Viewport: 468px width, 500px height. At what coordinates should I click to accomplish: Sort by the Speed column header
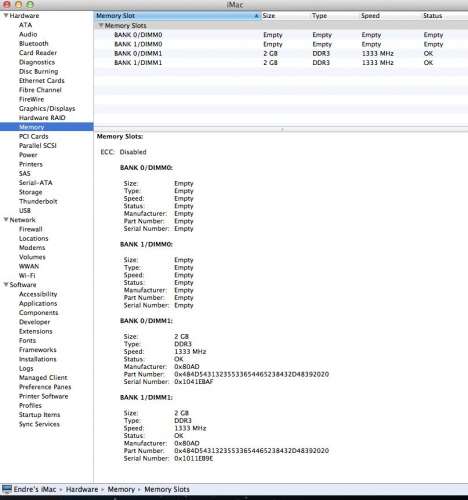(391, 16)
